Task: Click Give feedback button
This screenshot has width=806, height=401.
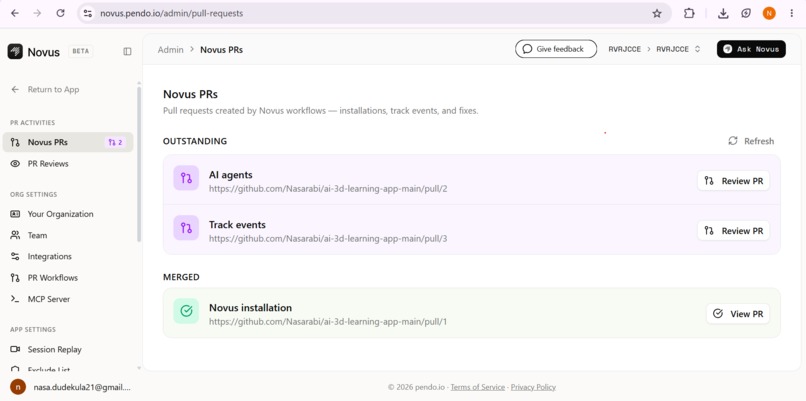Action: (x=556, y=49)
